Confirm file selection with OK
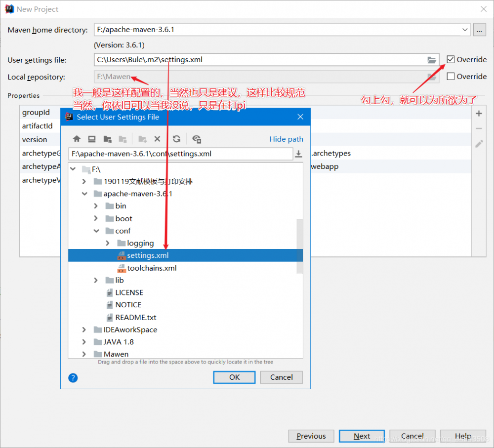494x448 pixels. (234, 377)
